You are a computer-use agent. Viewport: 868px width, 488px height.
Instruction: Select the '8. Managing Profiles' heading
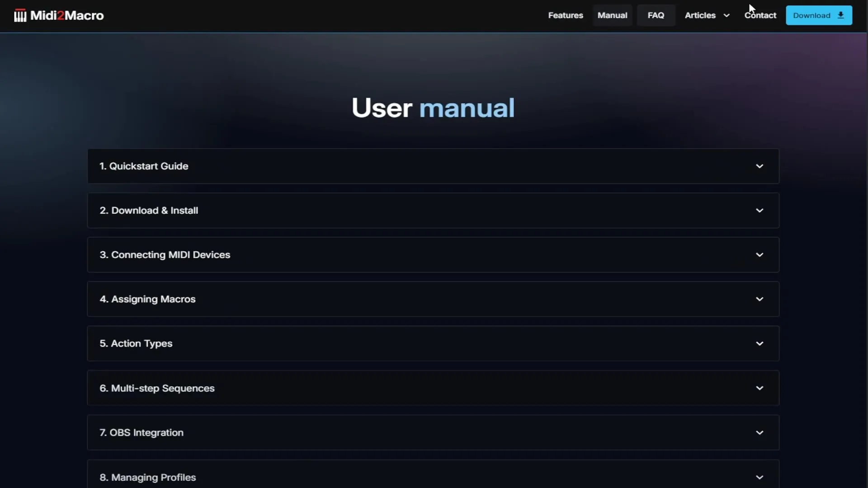pos(148,477)
